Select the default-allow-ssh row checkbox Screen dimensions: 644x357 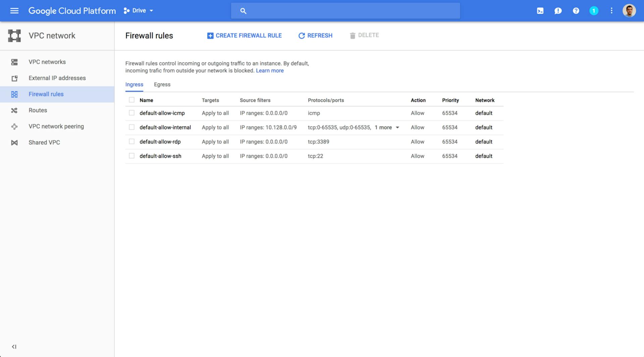point(131,156)
